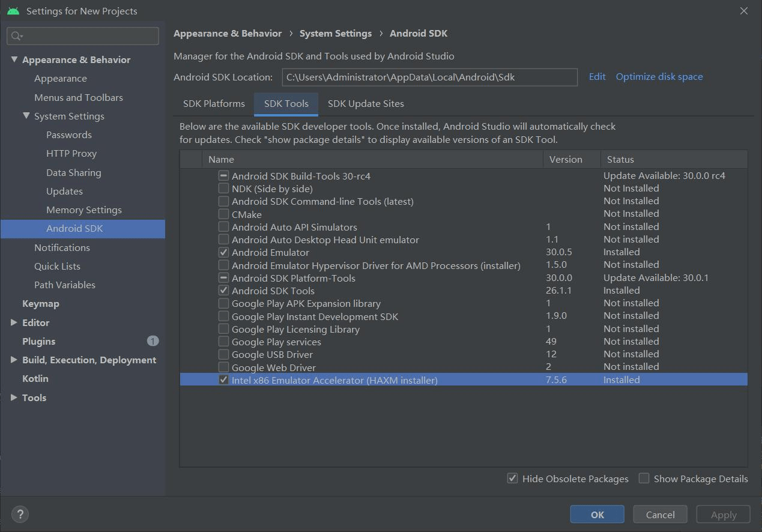762x532 pixels.
Task: Enable the NDK (Side by side) checkbox
Action: tap(223, 189)
